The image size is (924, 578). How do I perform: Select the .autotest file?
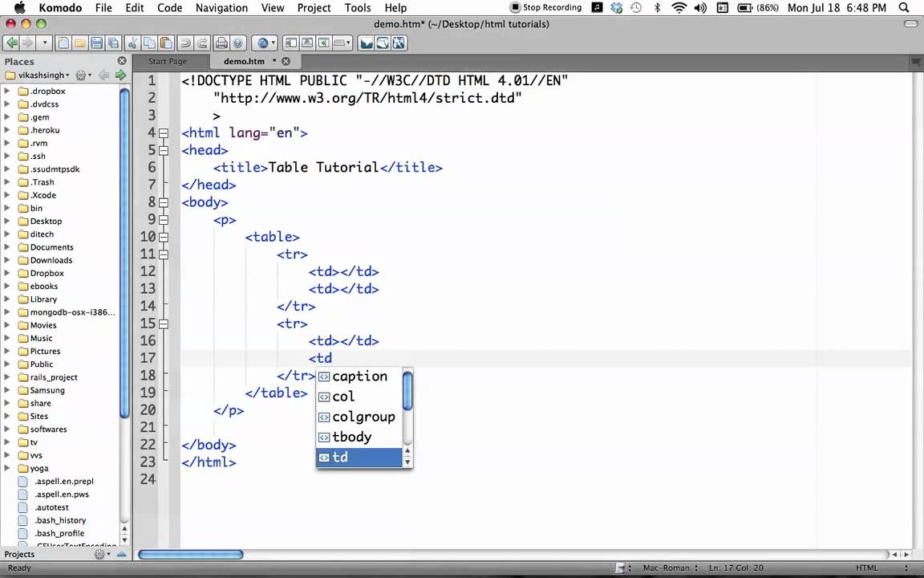[x=51, y=507]
